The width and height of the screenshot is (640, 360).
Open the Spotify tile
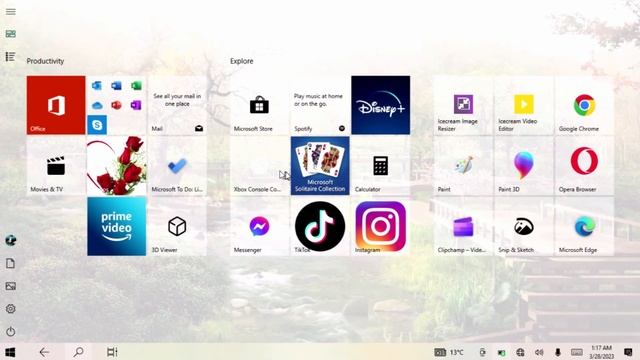coord(320,105)
